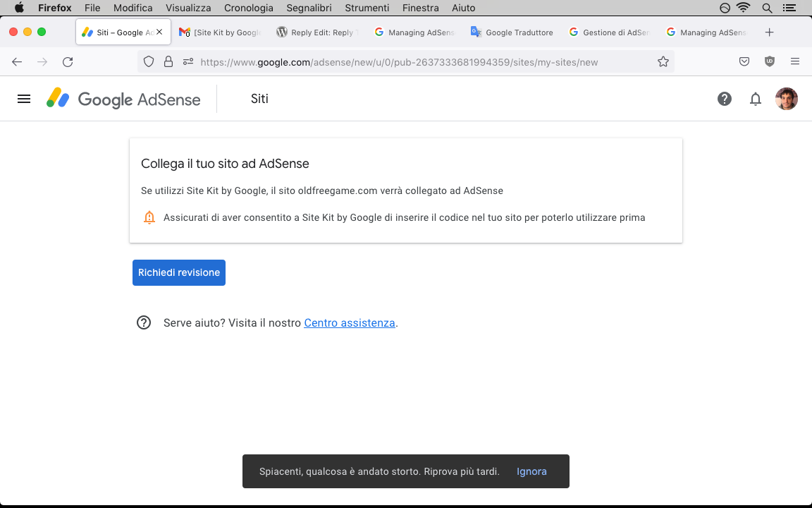Click the help circle icon beside Serve aiuto
The width and height of the screenshot is (812, 508).
pyautogui.click(x=144, y=322)
